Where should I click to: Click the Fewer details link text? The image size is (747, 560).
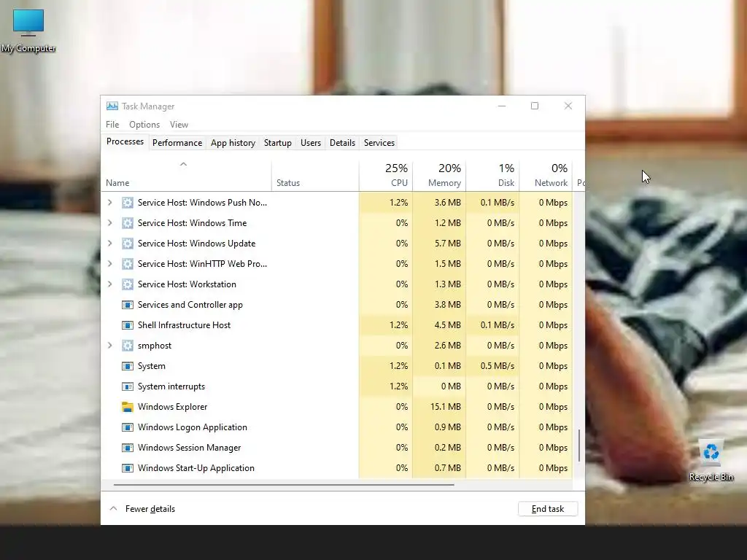point(150,508)
